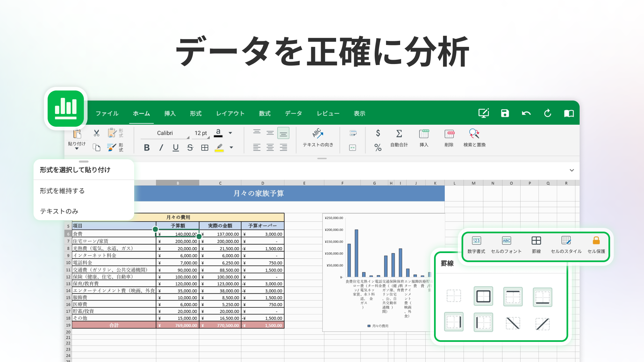Viewport: 644px width, 362px height.
Task: Open the 数式 tab
Action: [x=265, y=113]
